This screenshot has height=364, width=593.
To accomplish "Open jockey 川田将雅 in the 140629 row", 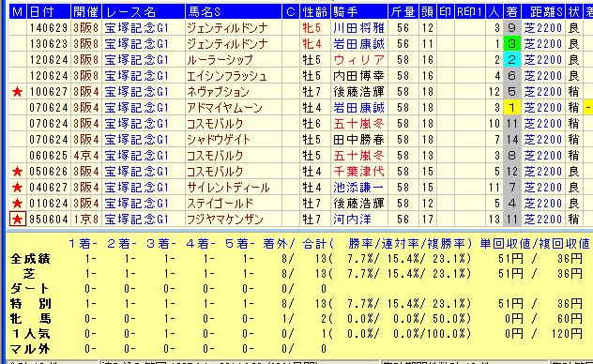I will [x=358, y=28].
